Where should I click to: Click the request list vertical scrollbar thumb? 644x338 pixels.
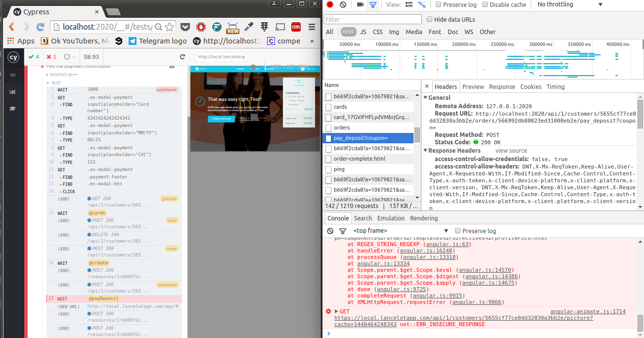pos(417,134)
